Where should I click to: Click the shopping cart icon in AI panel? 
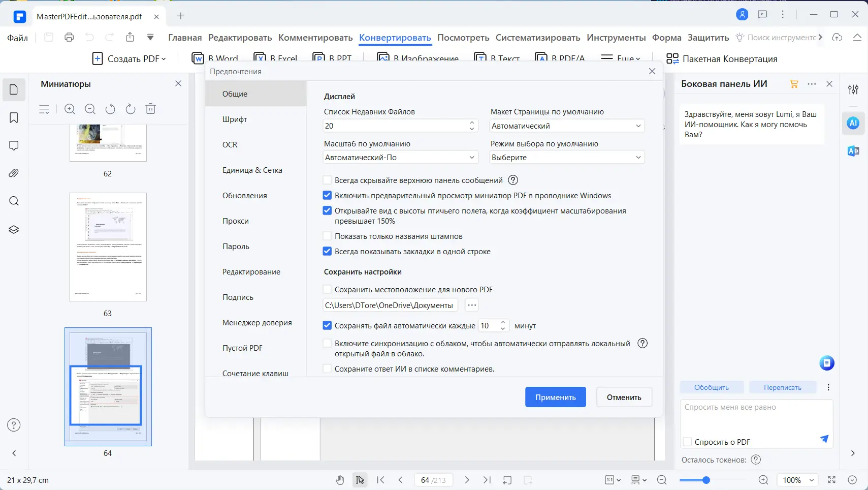pos(794,84)
